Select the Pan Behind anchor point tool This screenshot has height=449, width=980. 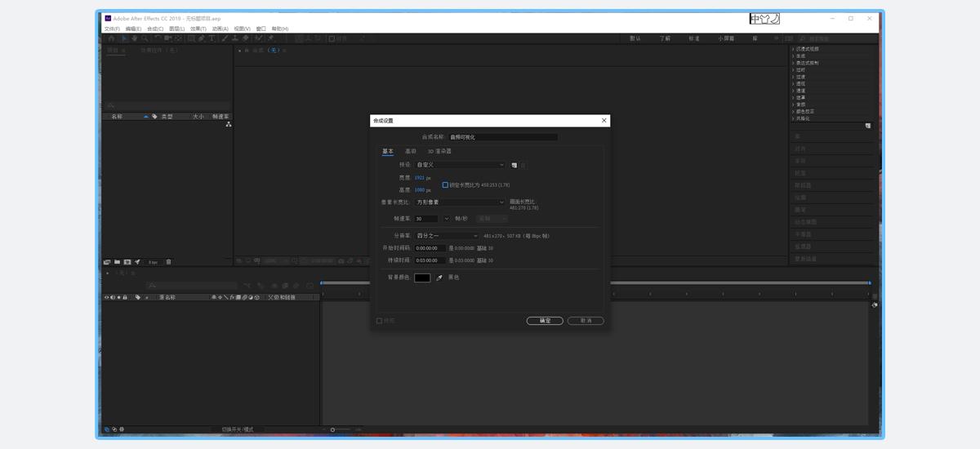pos(178,38)
